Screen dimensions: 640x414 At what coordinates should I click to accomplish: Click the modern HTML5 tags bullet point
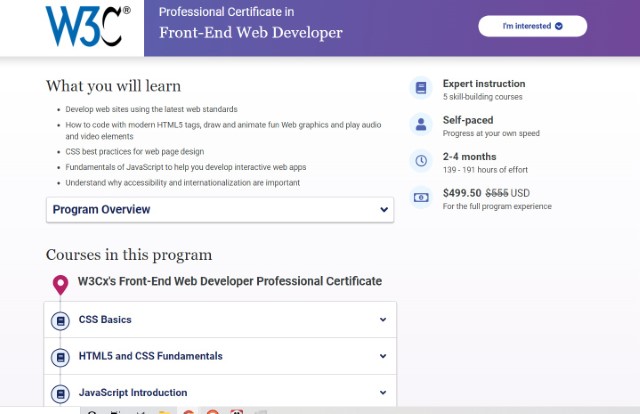pyautogui.click(x=223, y=131)
